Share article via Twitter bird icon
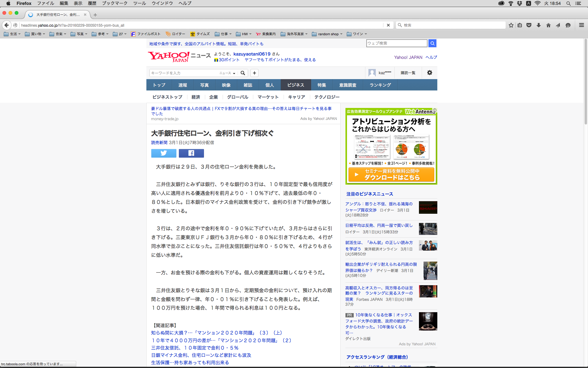The height and width of the screenshot is (368, 588). coord(164,153)
